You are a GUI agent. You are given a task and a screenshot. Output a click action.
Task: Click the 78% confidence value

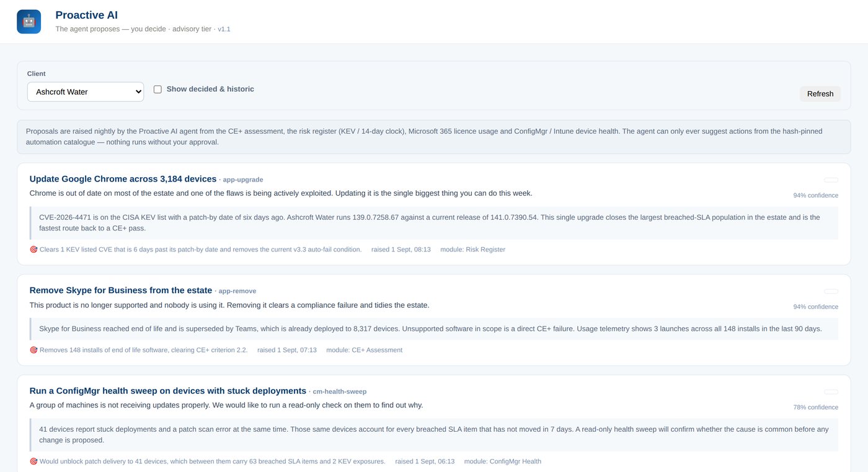(x=815, y=408)
